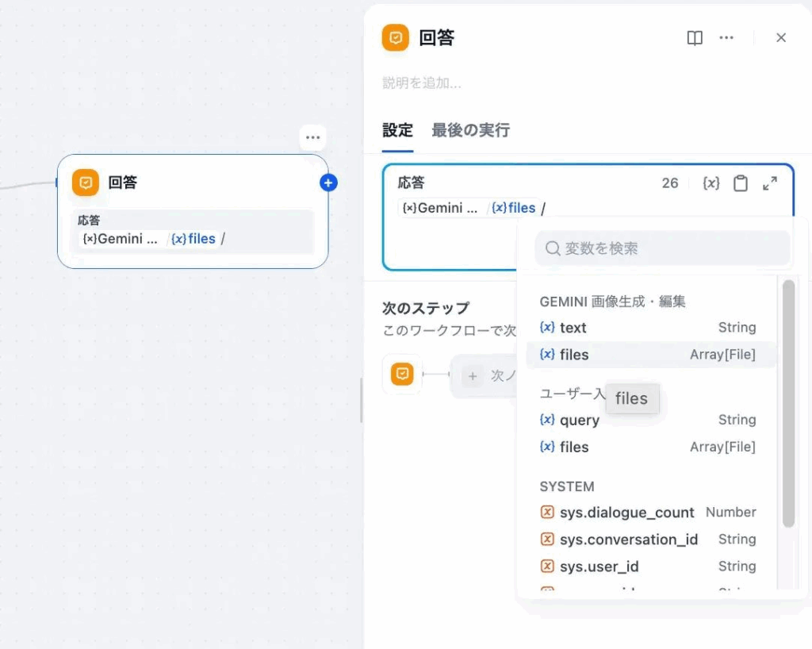The width and height of the screenshot is (812, 649).
Task: Open the panel's more options ellipsis menu
Action: click(726, 38)
